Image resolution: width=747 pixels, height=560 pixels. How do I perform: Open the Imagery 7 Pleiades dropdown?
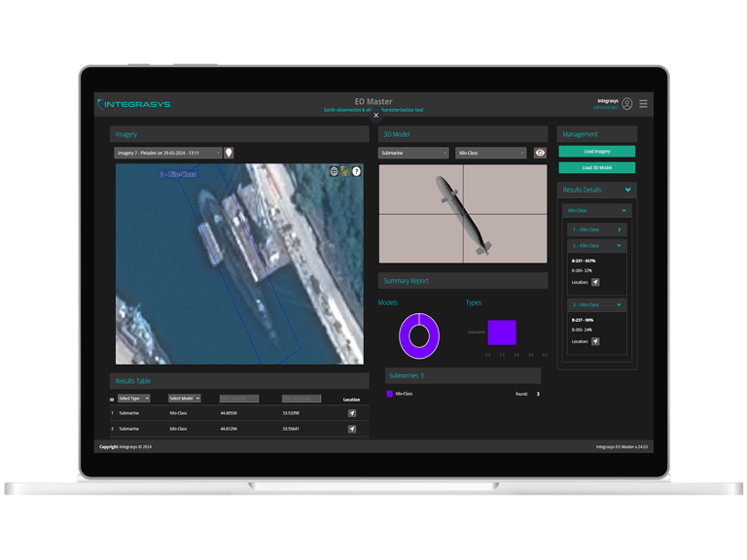pyautogui.click(x=169, y=153)
